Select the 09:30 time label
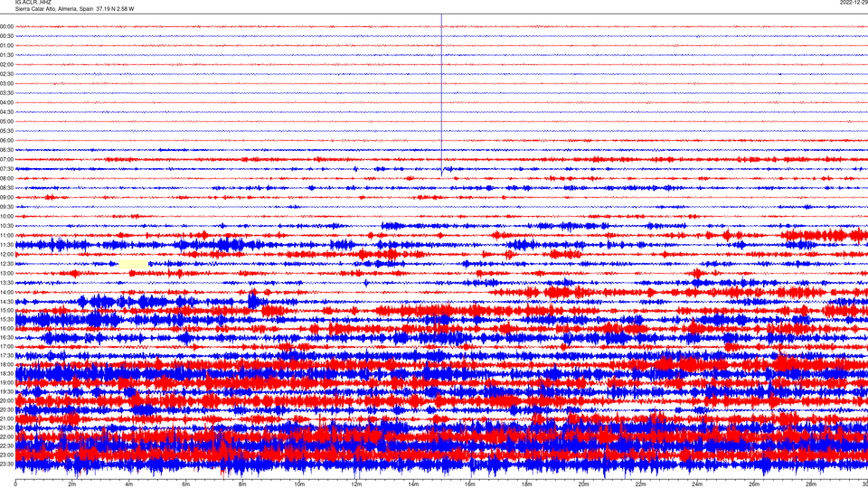 coord(7,206)
